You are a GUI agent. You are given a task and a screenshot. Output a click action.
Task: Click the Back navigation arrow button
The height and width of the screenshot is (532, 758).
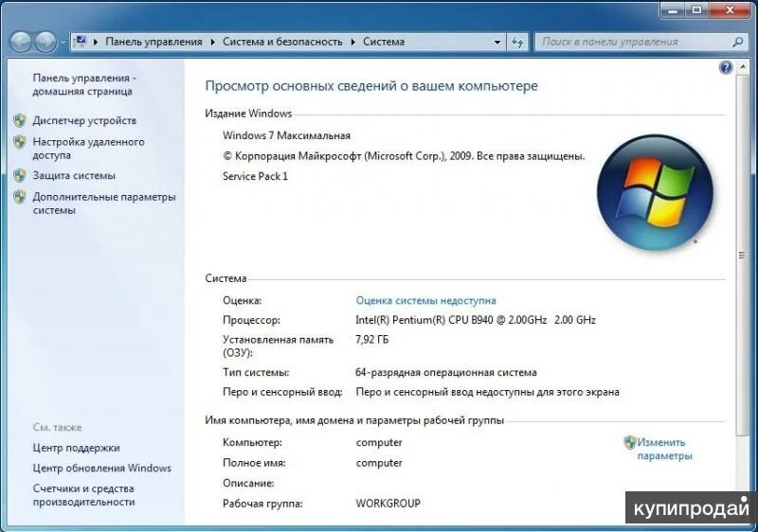tap(21, 42)
